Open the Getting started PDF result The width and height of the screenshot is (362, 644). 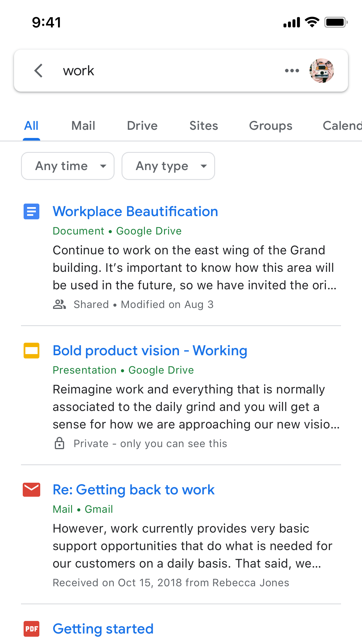point(103,629)
